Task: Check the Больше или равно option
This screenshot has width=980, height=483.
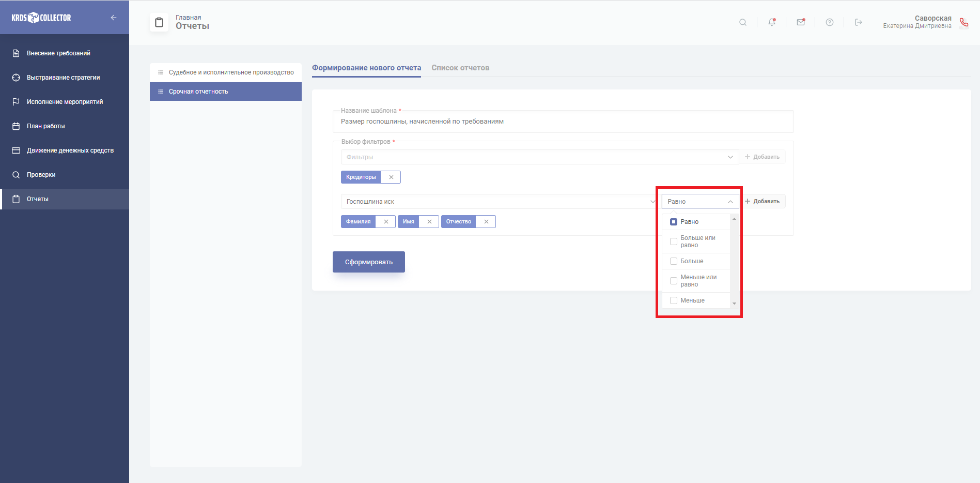Action: pos(674,241)
